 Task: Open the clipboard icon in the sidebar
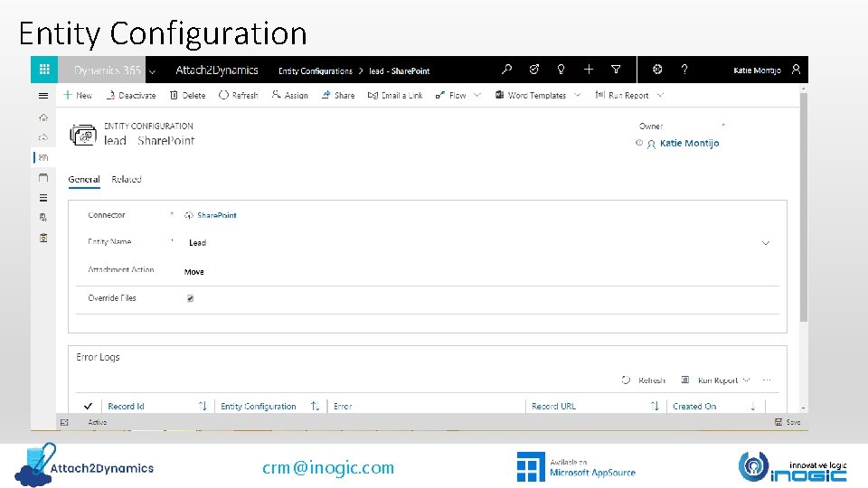[43, 238]
